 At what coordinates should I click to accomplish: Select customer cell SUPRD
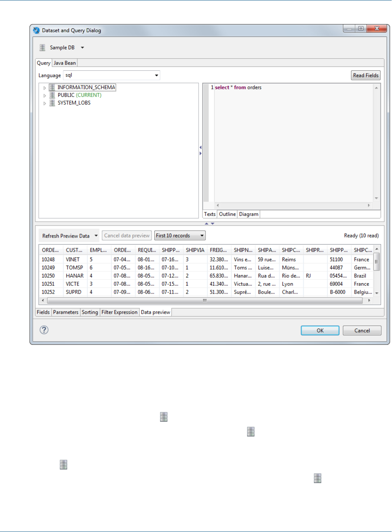(x=74, y=292)
